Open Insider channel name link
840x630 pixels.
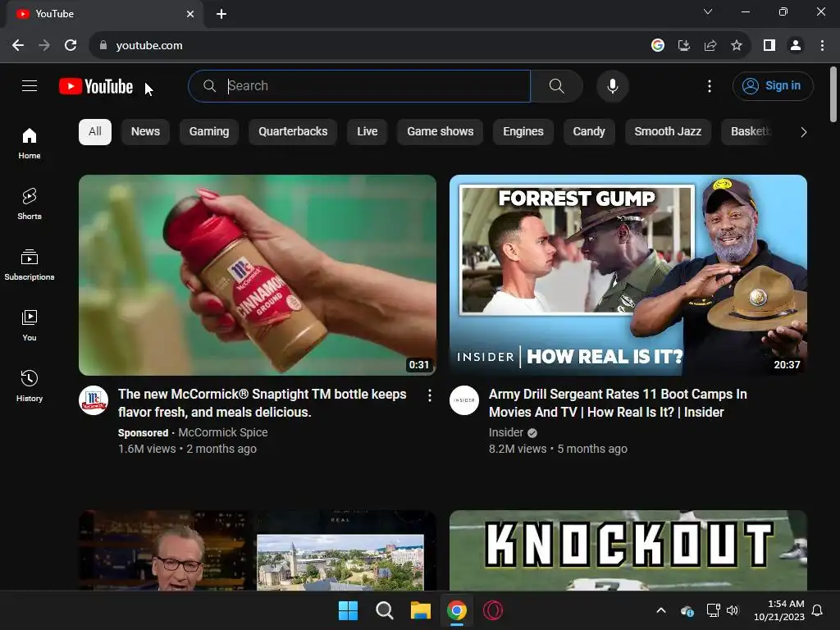click(505, 432)
